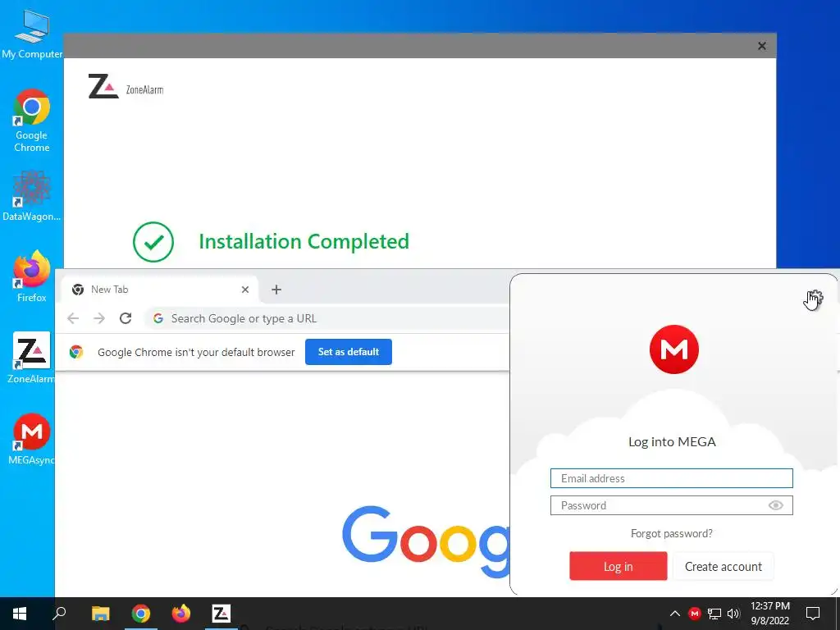840x630 pixels.
Task: Click the green Installation Completed checkmark
Action: tap(153, 242)
